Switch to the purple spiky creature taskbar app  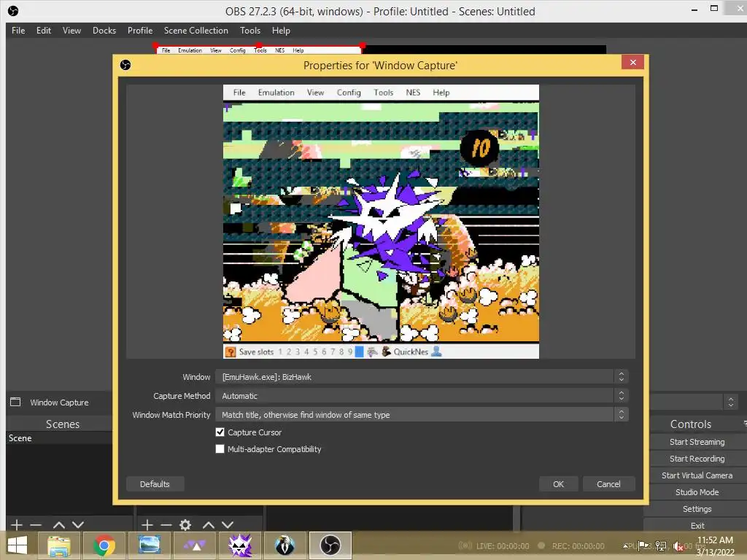pyautogui.click(x=239, y=545)
